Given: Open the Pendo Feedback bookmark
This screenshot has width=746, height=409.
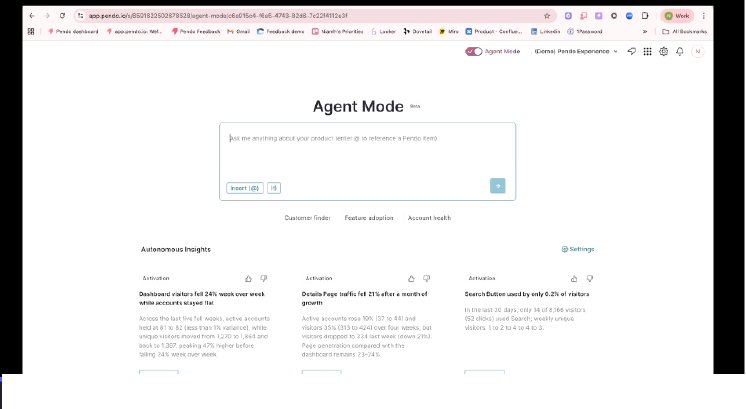Looking at the screenshot, I should 196,31.
